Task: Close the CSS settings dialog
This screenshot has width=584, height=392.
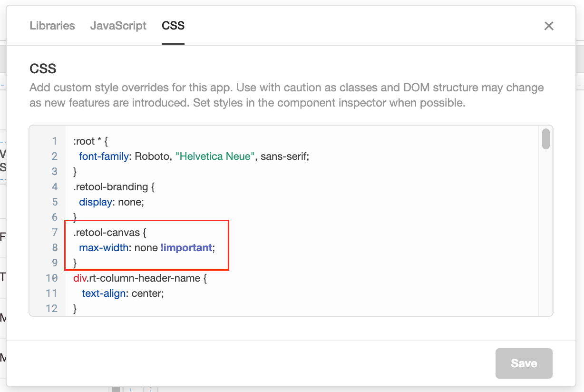Action: coord(549,26)
